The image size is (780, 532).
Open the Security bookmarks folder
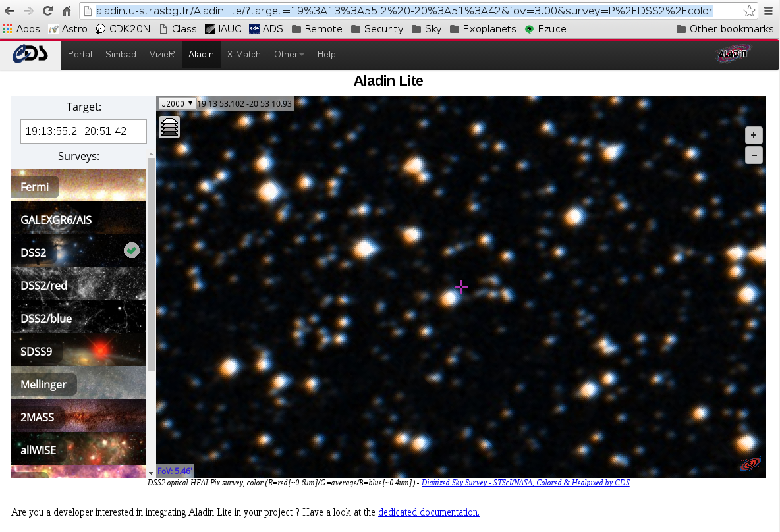[377, 29]
